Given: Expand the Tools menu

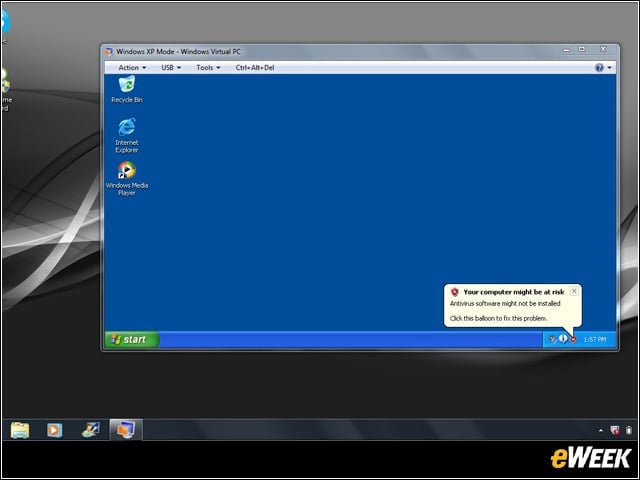Looking at the screenshot, I should coord(208,68).
